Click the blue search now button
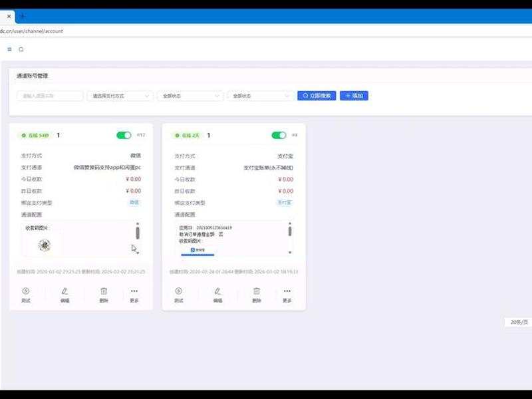Screen dimensions: 532x399 317,96
